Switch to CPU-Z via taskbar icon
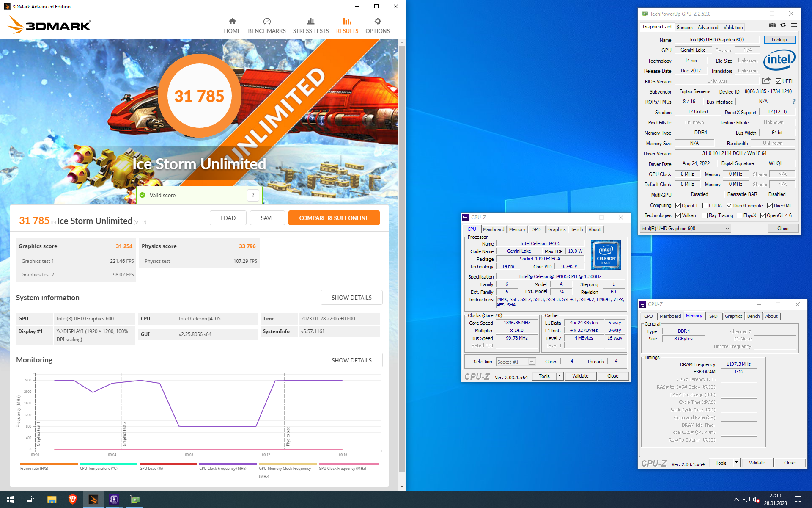 114,500
